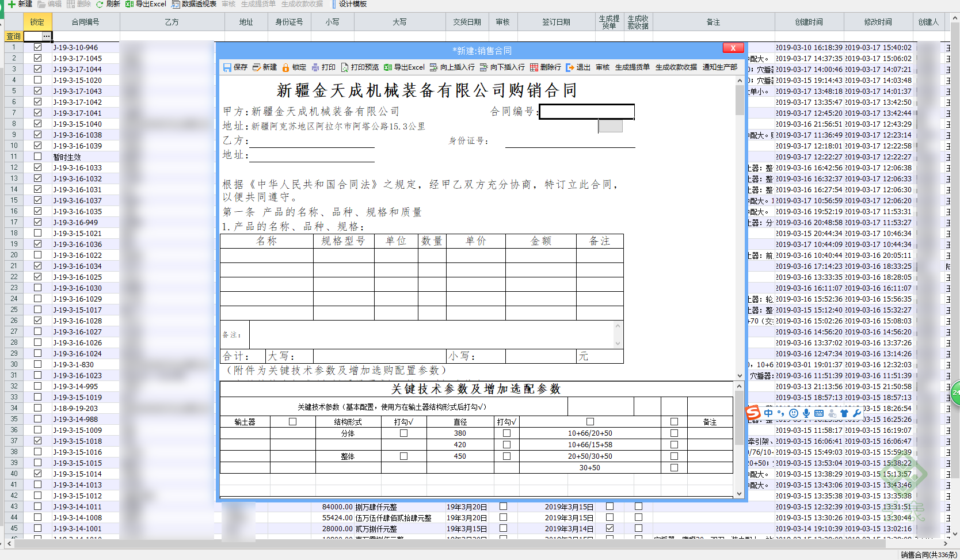Click the Sogou microphone voice input icon
The height and width of the screenshot is (560, 960).
(806, 413)
